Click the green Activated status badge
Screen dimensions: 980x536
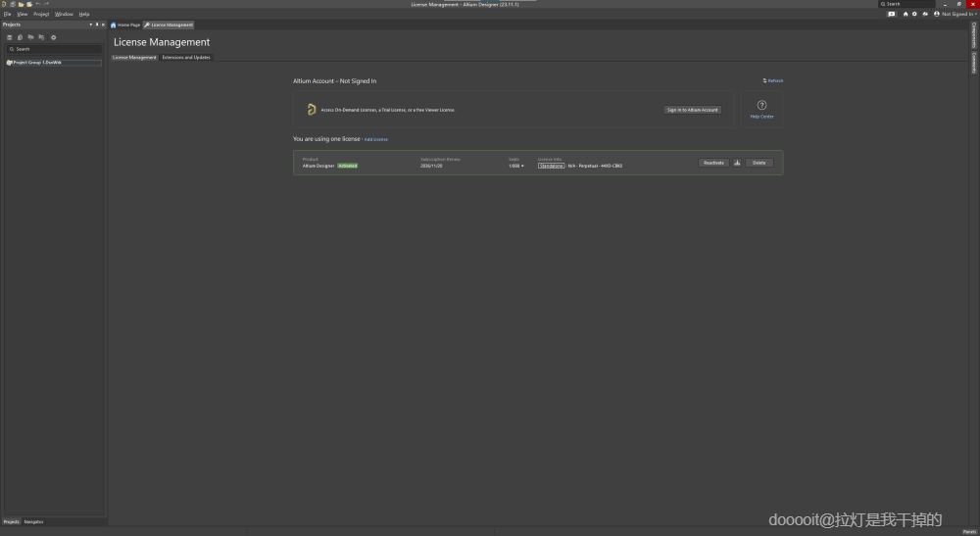(348, 166)
